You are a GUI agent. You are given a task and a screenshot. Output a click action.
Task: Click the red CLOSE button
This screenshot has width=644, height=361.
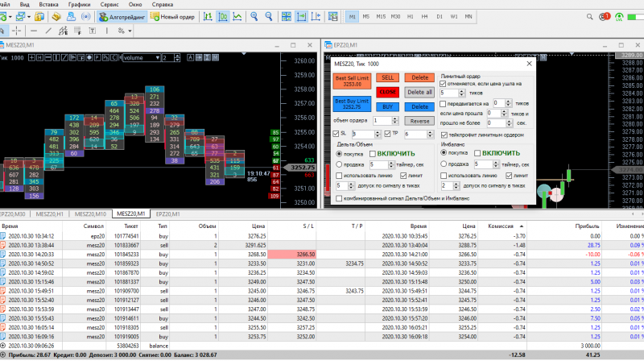(387, 92)
